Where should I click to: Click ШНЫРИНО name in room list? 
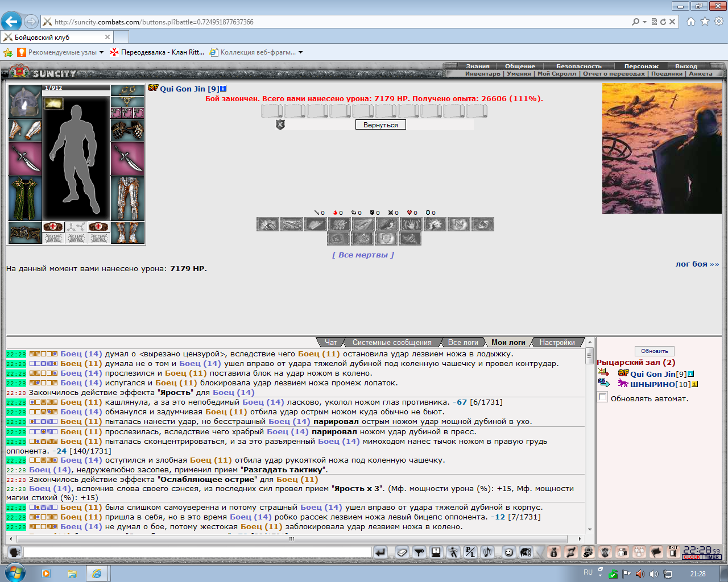pos(652,384)
